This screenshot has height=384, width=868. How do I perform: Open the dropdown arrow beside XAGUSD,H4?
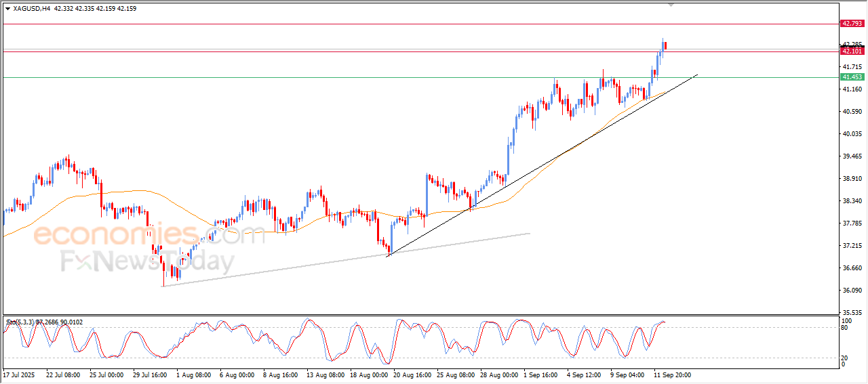pos(7,9)
